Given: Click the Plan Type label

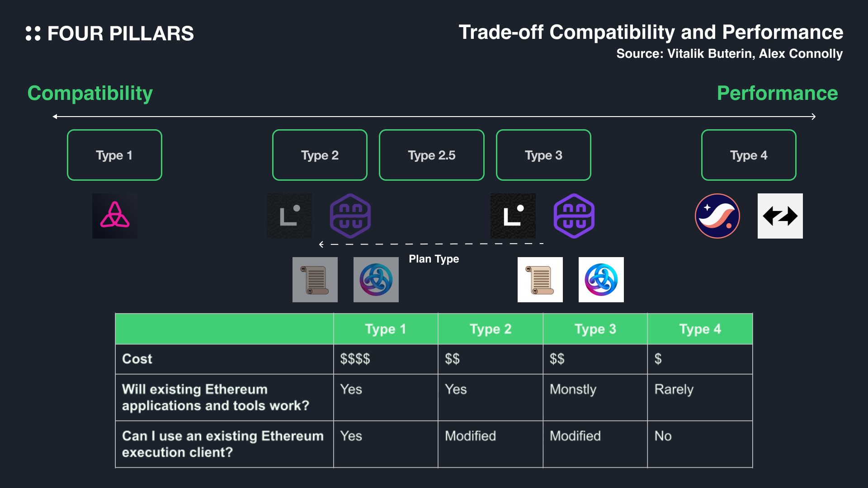Looking at the screenshot, I should [434, 259].
